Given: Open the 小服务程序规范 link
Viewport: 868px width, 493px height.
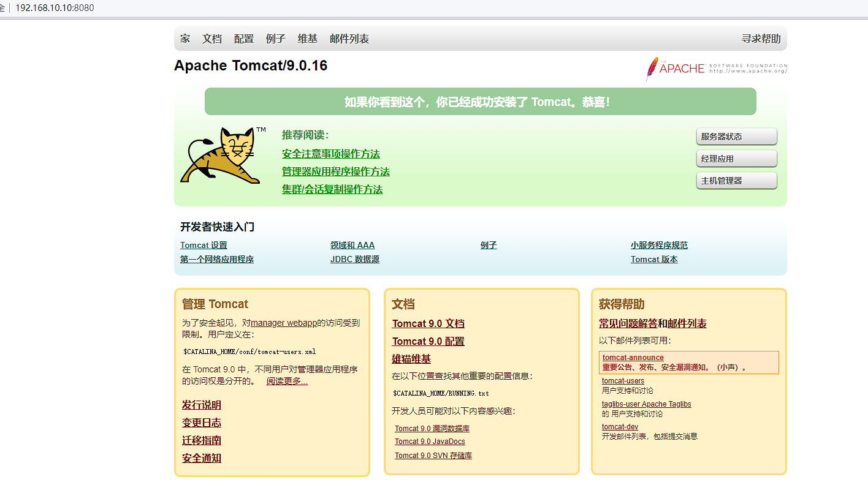Looking at the screenshot, I should pyautogui.click(x=659, y=245).
